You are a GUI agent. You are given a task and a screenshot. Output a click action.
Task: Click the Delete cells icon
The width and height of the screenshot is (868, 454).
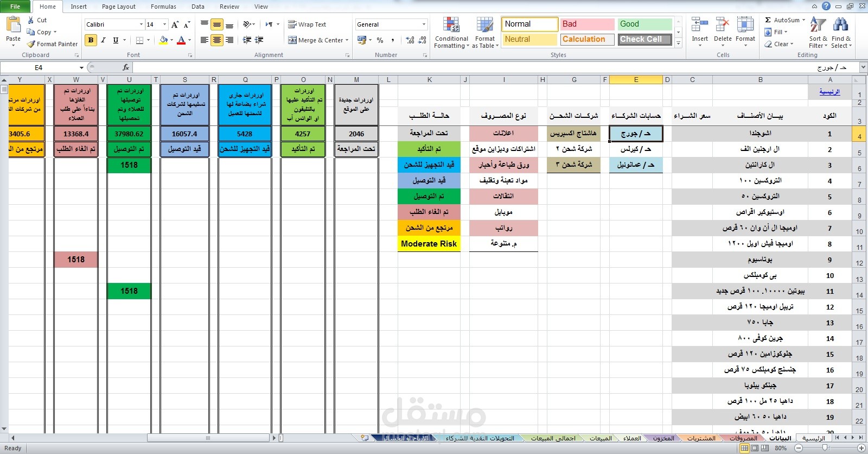click(722, 25)
